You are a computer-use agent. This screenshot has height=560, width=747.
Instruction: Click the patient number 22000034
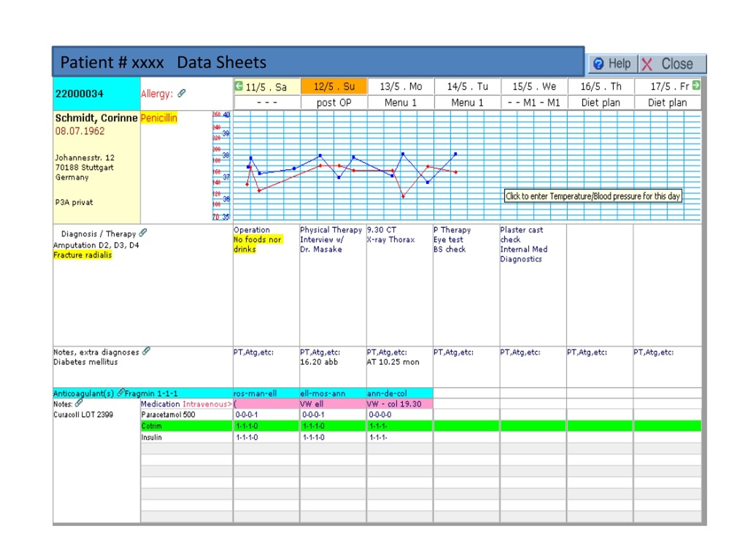click(x=79, y=94)
